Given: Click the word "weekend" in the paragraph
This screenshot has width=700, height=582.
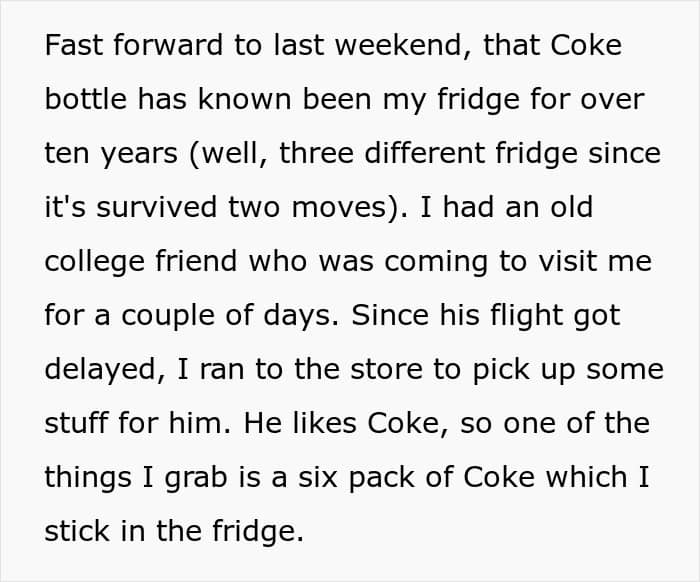Looking at the screenshot, I should (x=398, y=45).
